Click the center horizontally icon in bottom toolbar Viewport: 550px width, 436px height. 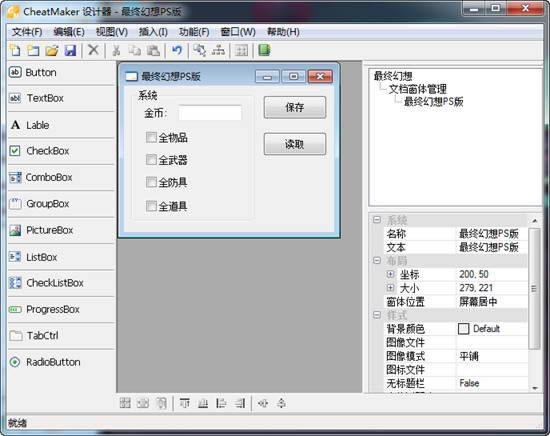pos(263,403)
